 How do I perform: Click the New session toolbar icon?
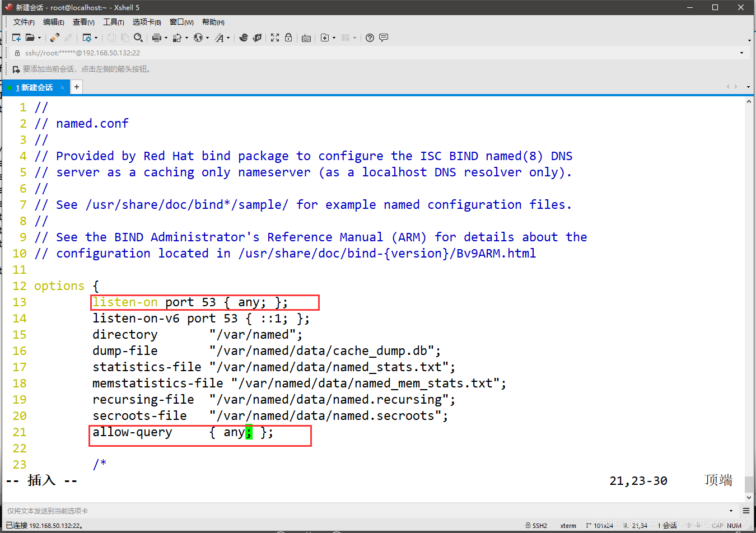[x=17, y=38]
